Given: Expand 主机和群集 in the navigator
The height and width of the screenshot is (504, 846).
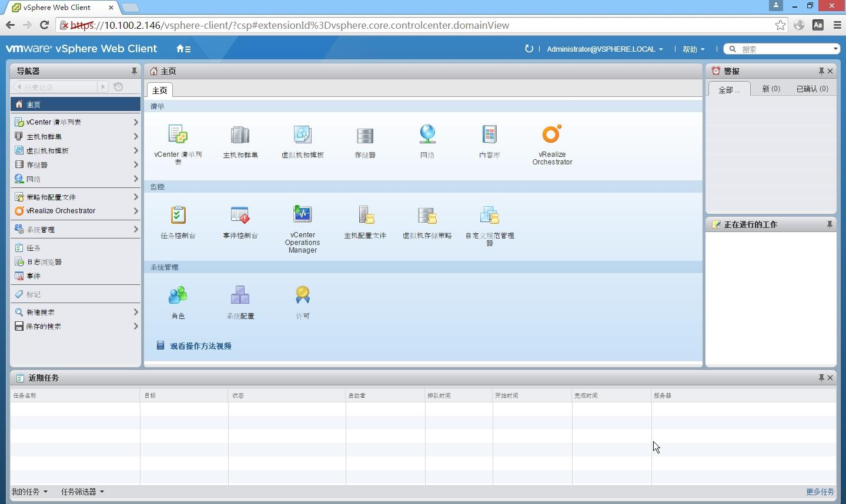Looking at the screenshot, I should [136, 136].
